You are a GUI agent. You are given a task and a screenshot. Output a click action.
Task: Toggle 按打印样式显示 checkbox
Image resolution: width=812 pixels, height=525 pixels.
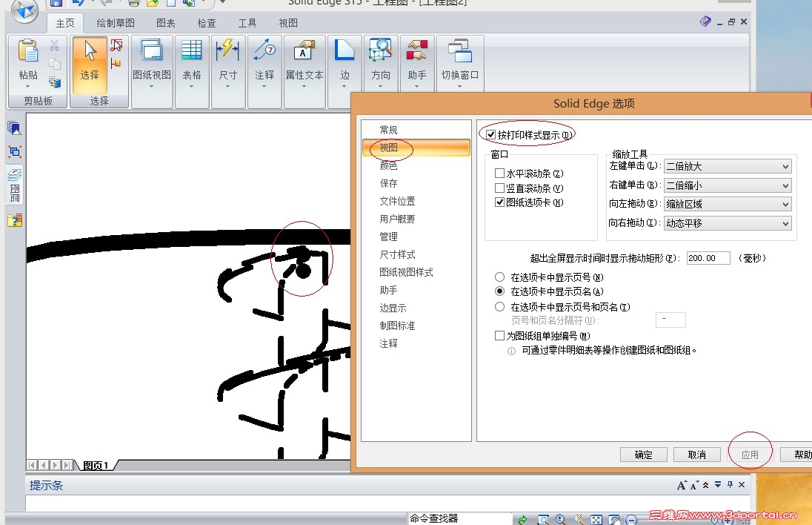[x=491, y=135]
